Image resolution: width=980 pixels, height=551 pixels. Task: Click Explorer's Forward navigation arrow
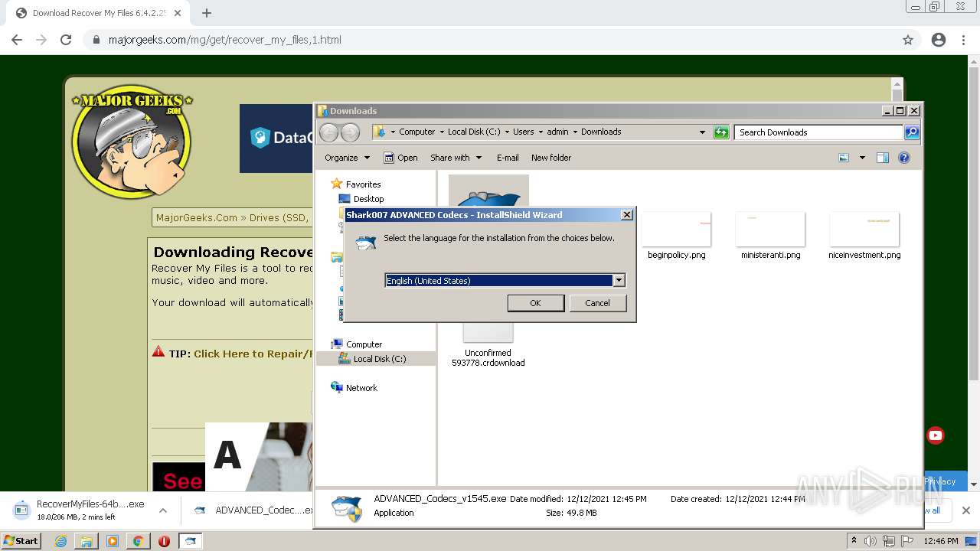coord(350,132)
